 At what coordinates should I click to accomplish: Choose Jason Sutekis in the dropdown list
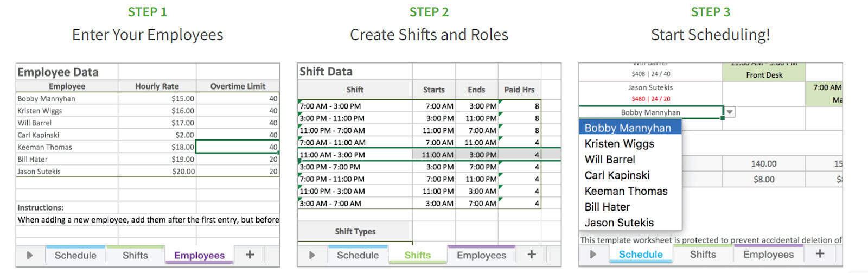[x=619, y=223]
